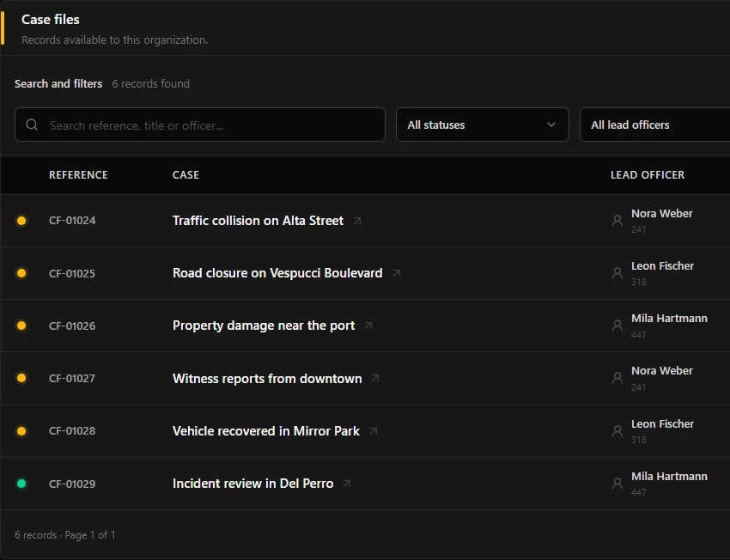Image resolution: width=730 pixels, height=560 pixels.
Task: Click the search magnifier icon
Action: point(32,125)
